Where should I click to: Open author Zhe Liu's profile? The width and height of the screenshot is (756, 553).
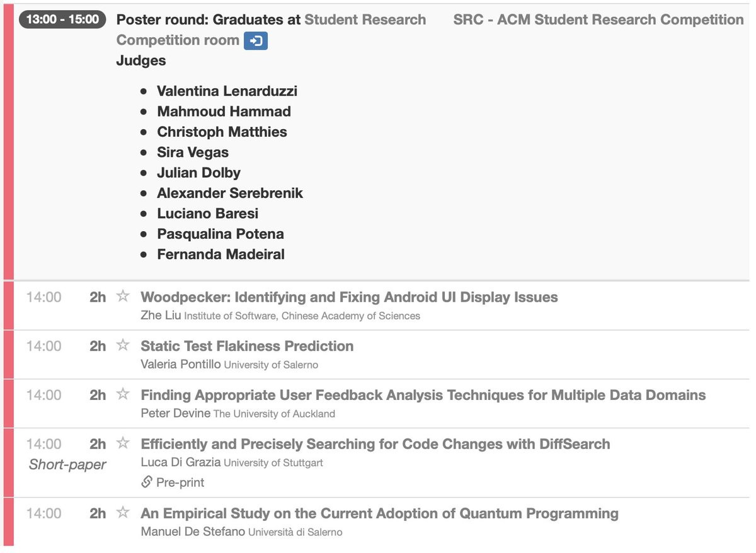161,316
